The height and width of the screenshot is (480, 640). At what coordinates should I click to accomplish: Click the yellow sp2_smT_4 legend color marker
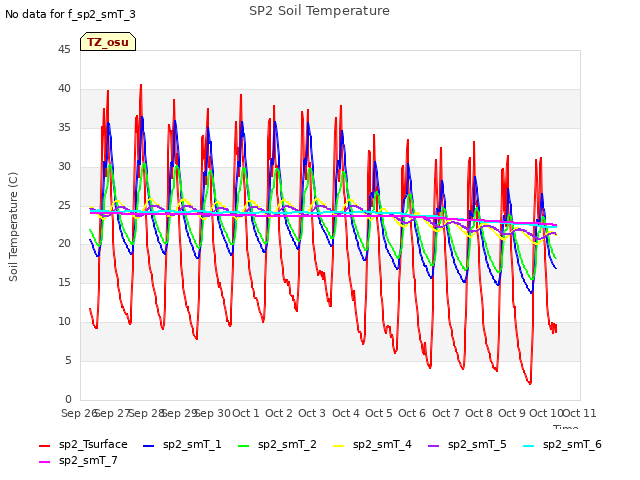click(x=339, y=446)
